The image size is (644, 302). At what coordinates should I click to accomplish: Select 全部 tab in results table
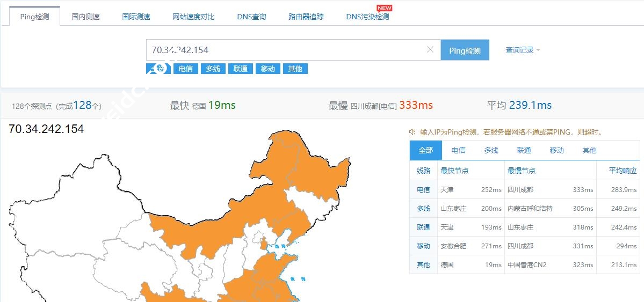click(426, 150)
